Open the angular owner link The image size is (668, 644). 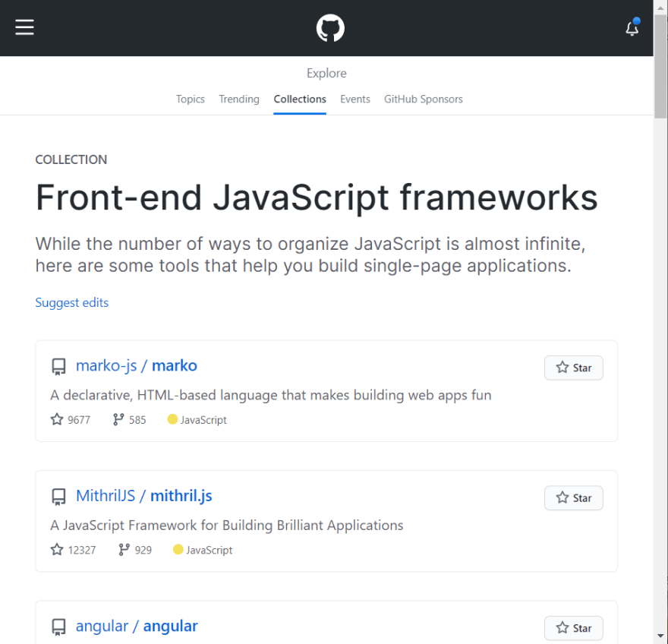(x=102, y=626)
